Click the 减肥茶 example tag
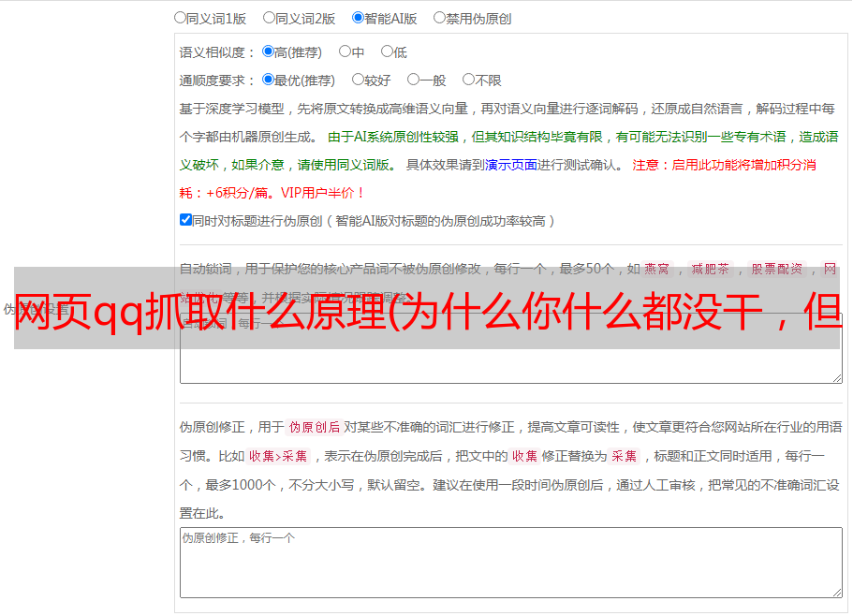The width and height of the screenshot is (853, 616). [x=711, y=269]
